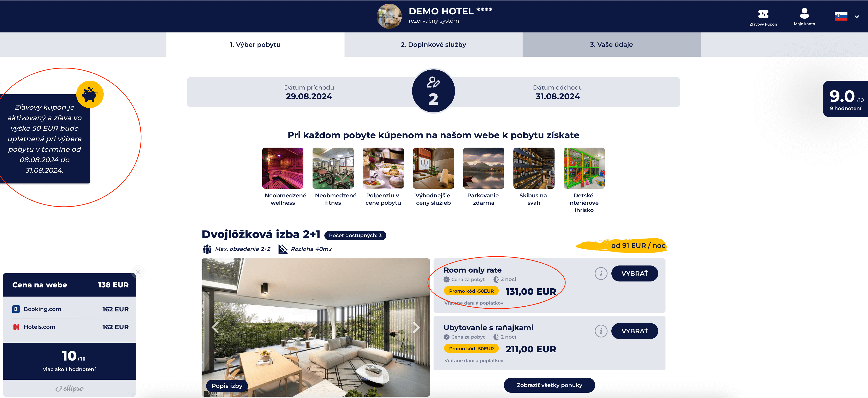The height and width of the screenshot is (398, 868).
Task: Switch to 2. Doplnkové služby tab
Action: coord(433,45)
